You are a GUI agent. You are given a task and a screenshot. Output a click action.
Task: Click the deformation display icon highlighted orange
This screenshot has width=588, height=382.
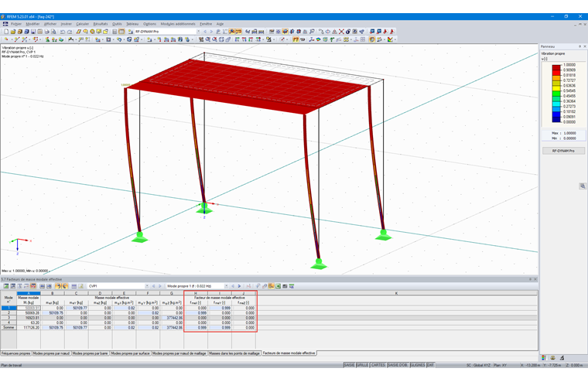point(296,39)
